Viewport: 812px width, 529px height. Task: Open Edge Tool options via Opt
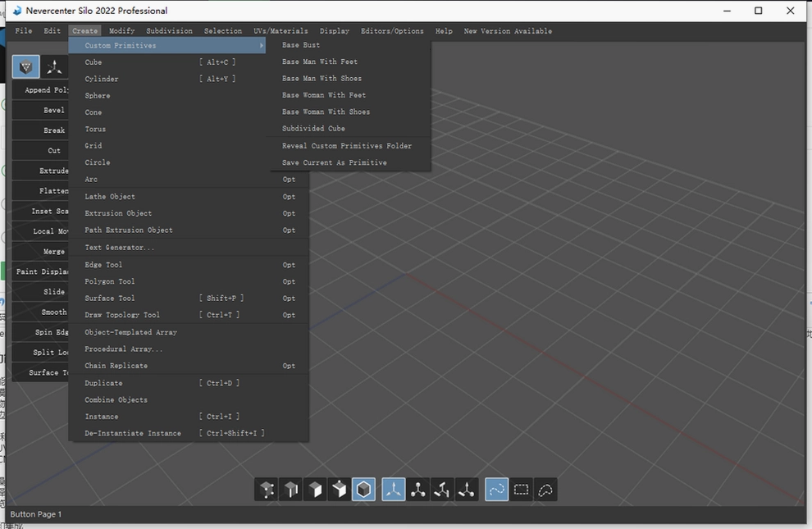[289, 265]
